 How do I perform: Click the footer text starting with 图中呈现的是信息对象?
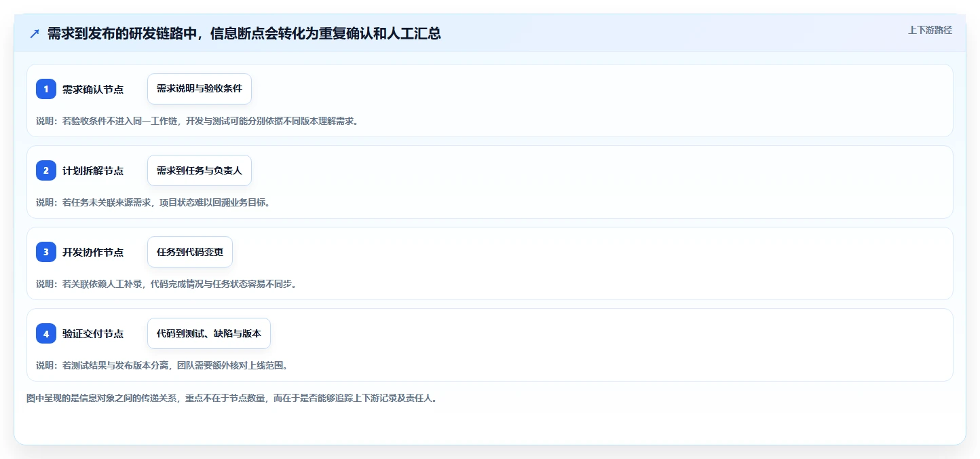(231, 398)
